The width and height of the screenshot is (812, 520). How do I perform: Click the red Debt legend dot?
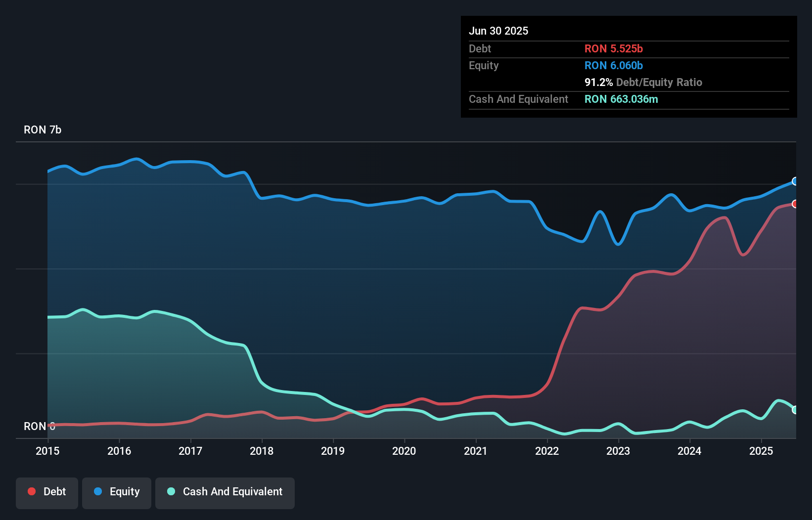[x=31, y=491]
